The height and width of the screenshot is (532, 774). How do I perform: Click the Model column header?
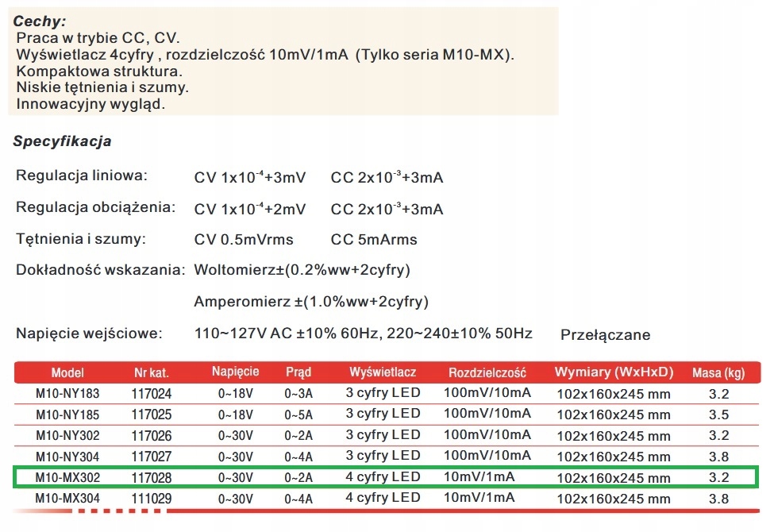pos(67,372)
